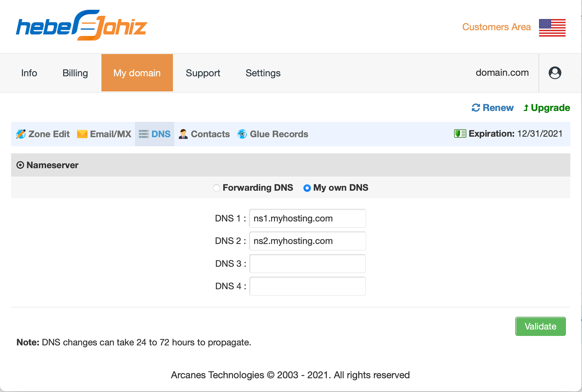The width and height of the screenshot is (582, 392).
Task: Focus the empty DNS 4 field
Action: click(308, 286)
